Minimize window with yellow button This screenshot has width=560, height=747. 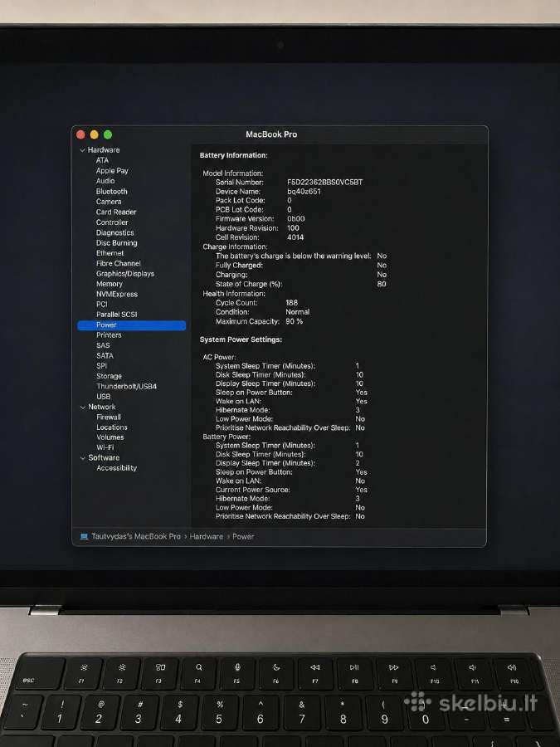pyautogui.click(x=95, y=134)
